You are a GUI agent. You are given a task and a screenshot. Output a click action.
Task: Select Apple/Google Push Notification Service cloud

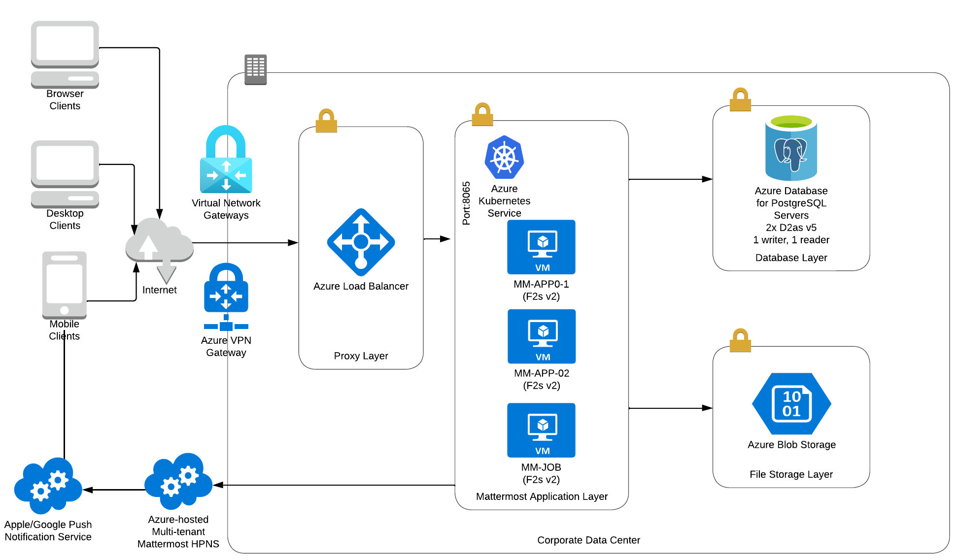click(x=48, y=486)
